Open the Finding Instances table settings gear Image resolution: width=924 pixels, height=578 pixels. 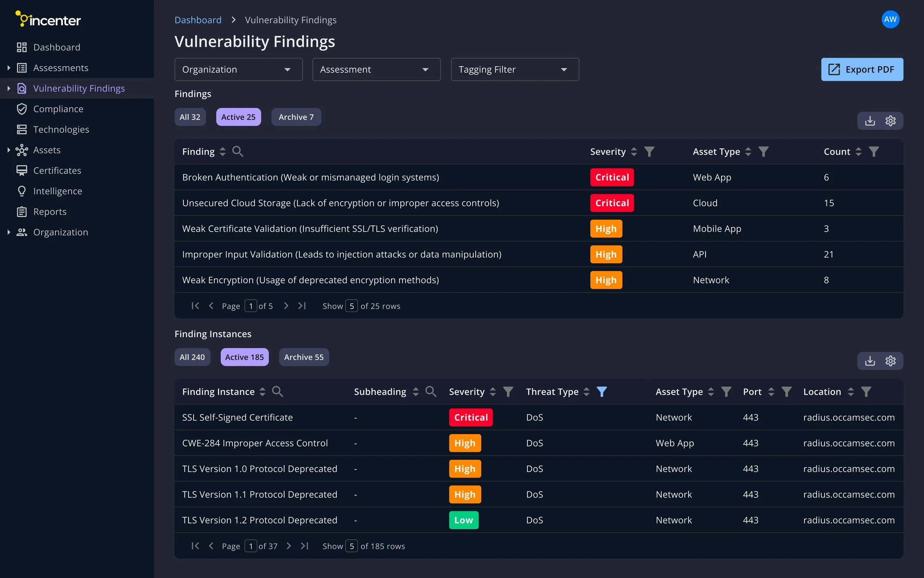click(890, 361)
